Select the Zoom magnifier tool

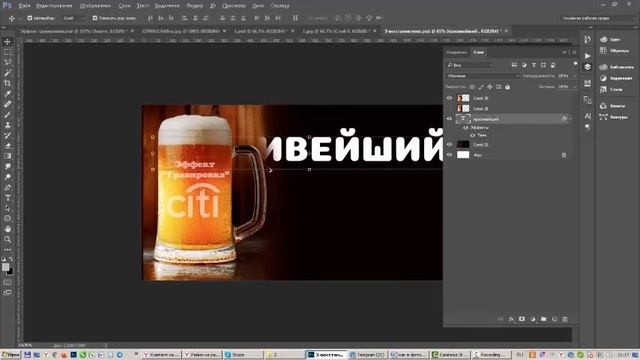[7, 240]
